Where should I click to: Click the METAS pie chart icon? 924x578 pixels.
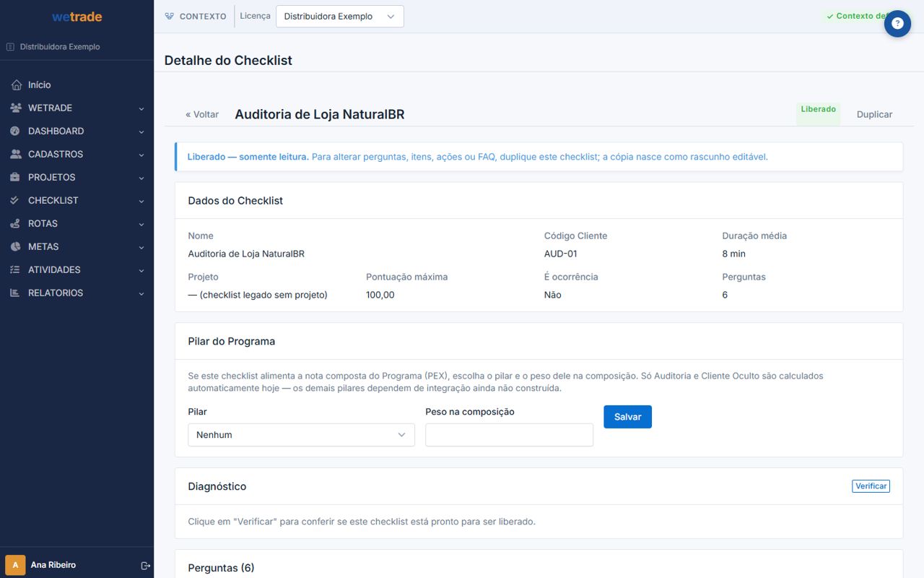16,246
